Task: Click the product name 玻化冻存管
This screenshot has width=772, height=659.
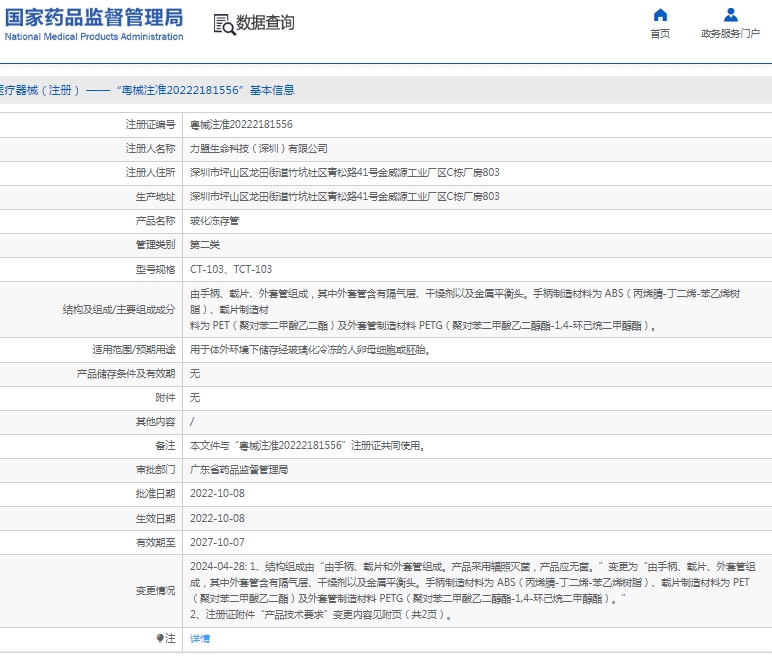Action: [x=215, y=221]
